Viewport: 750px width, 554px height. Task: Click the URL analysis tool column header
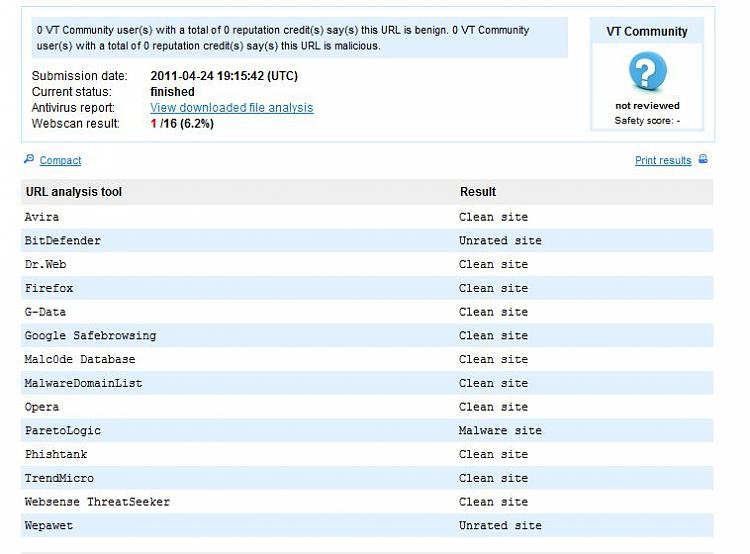(74, 192)
